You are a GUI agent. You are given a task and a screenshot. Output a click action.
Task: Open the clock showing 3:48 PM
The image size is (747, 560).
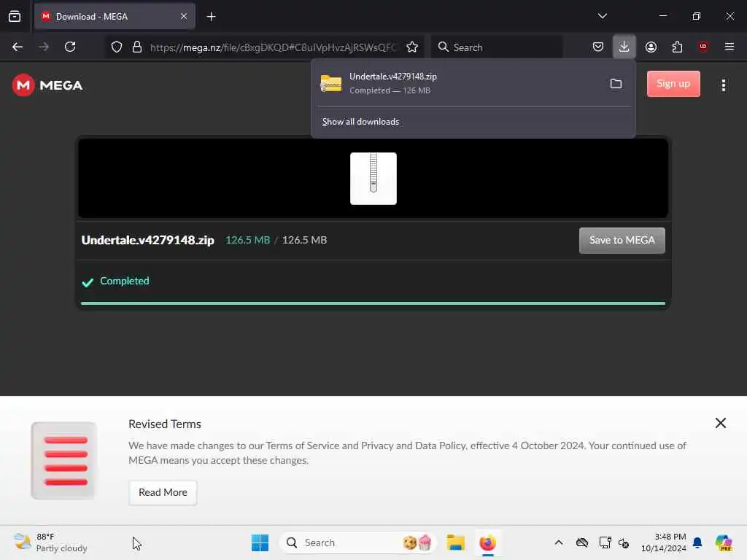(663, 542)
